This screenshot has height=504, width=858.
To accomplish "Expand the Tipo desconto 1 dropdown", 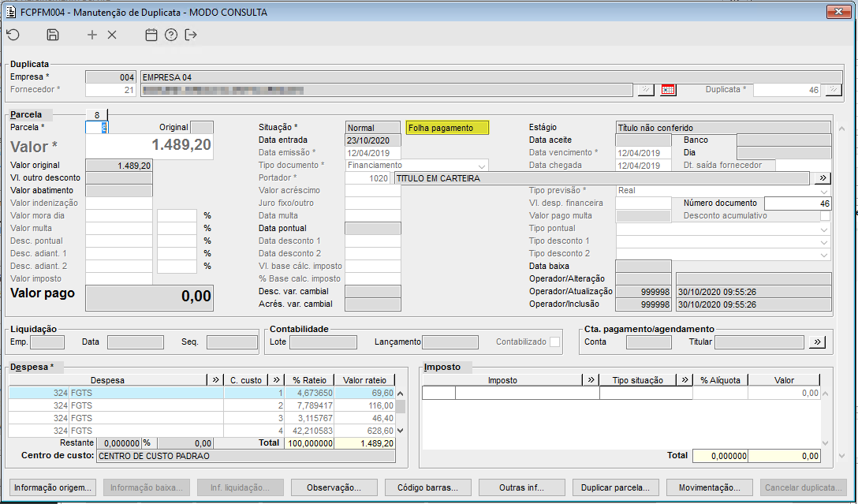I will 824,241.
